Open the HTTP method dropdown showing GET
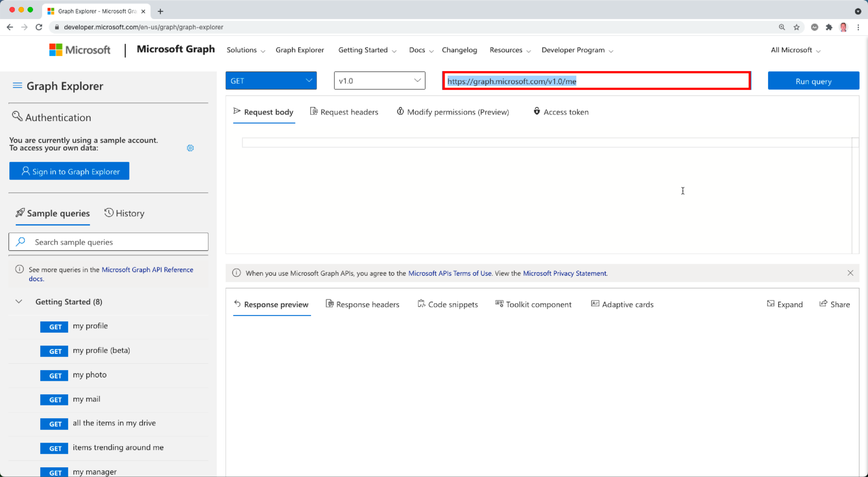Image resolution: width=868 pixels, height=477 pixels. click(x=271, y=80)
